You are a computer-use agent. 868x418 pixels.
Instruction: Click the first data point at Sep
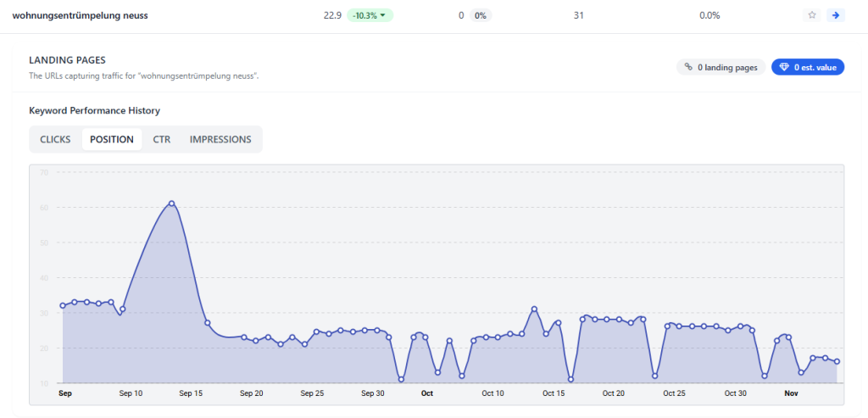[x=63, y=305]
